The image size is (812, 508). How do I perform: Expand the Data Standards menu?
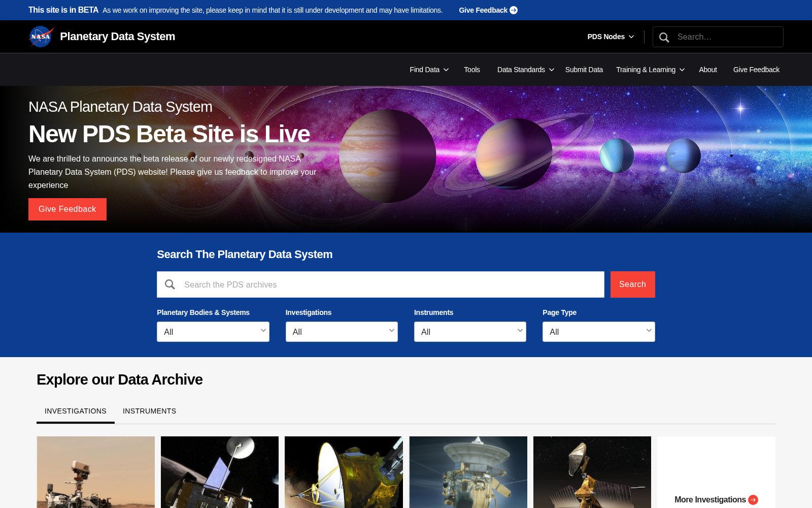coord(526,70)
